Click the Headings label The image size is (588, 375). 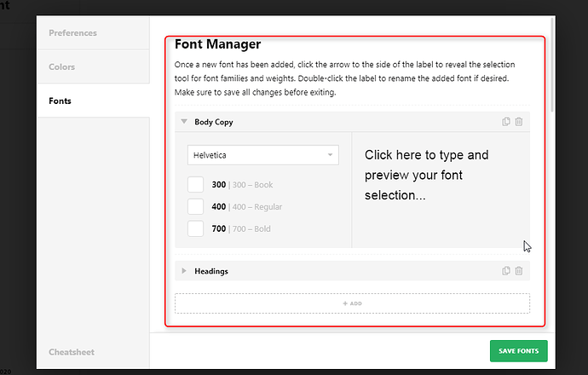coord(211,271)
